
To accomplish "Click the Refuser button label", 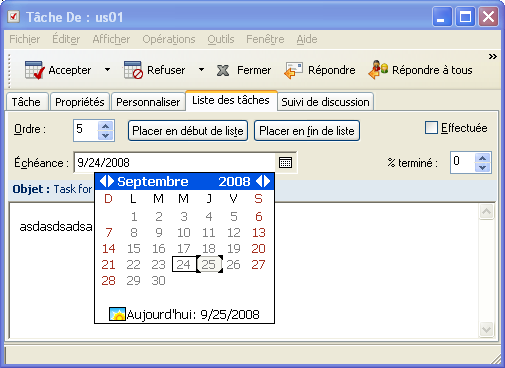I will point(166,70).
